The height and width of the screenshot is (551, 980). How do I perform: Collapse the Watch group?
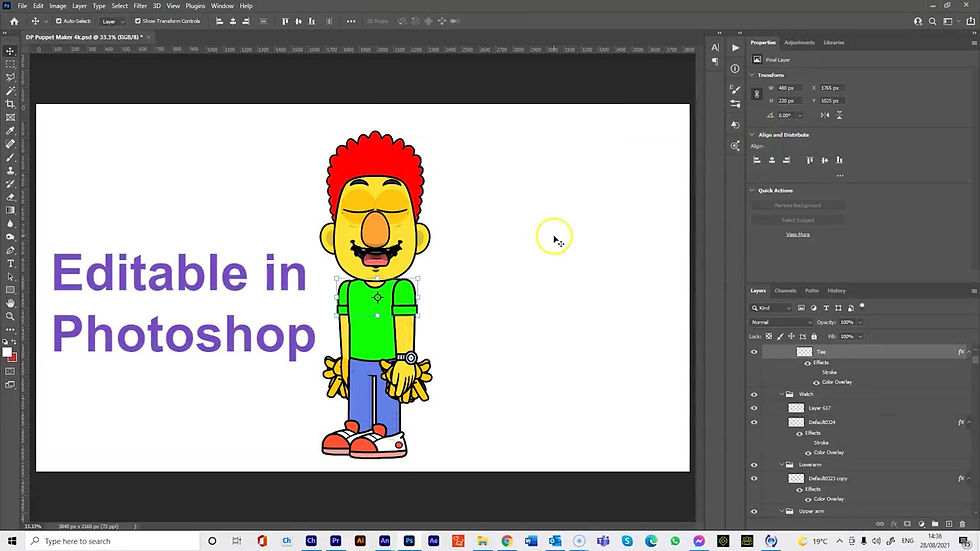(x=781, y=394)
